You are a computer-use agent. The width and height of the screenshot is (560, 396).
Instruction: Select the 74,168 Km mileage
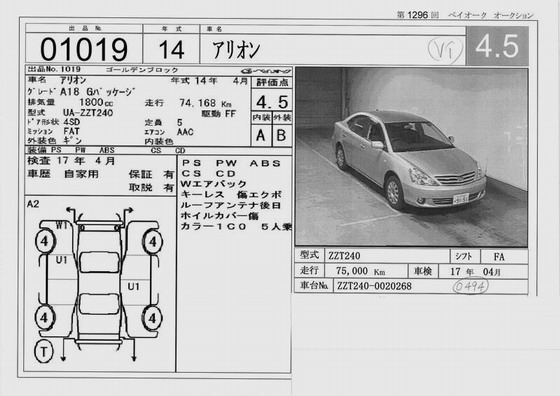205,103
